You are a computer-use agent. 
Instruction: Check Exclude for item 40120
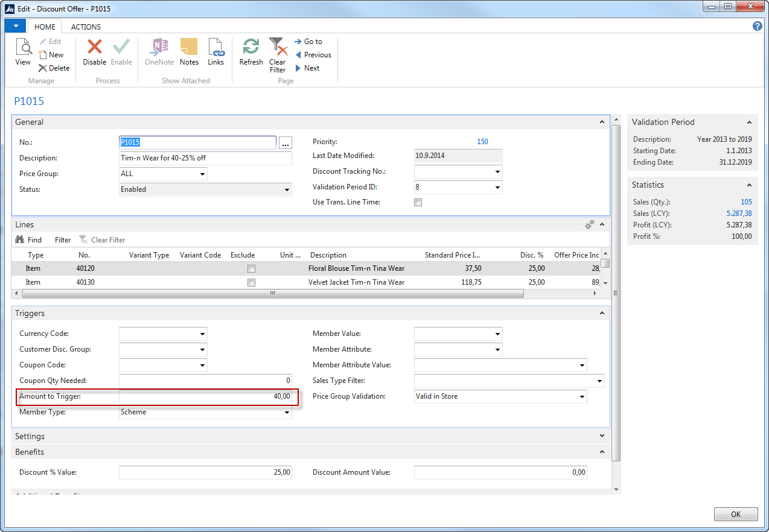point(251,269)
